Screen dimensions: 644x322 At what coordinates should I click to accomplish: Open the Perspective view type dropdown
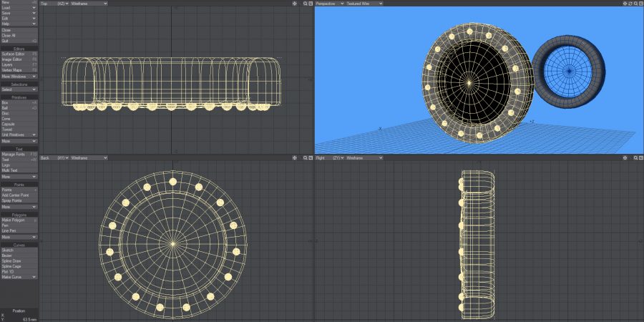click(329, 4)
